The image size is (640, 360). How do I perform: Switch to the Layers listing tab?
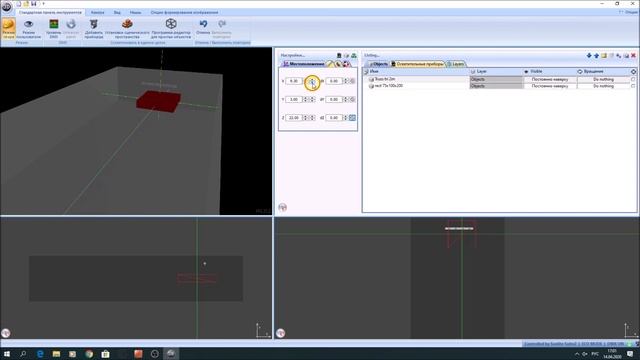coord(456,64)
